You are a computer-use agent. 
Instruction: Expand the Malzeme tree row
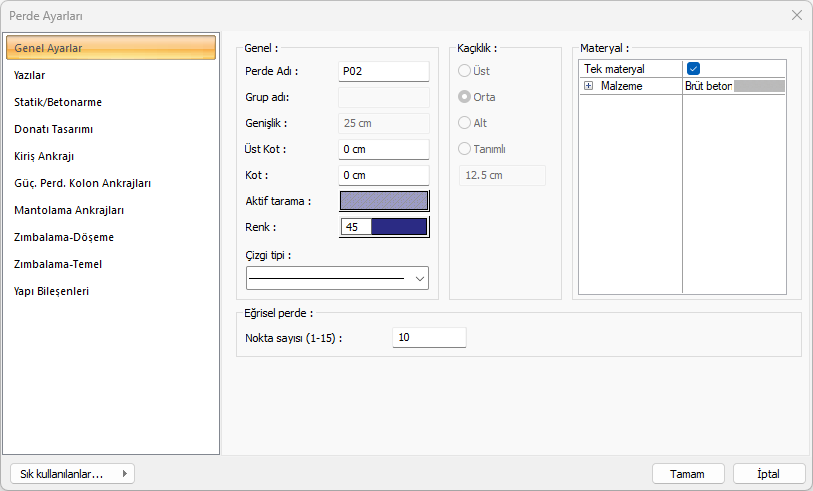[x=588, y=87]
